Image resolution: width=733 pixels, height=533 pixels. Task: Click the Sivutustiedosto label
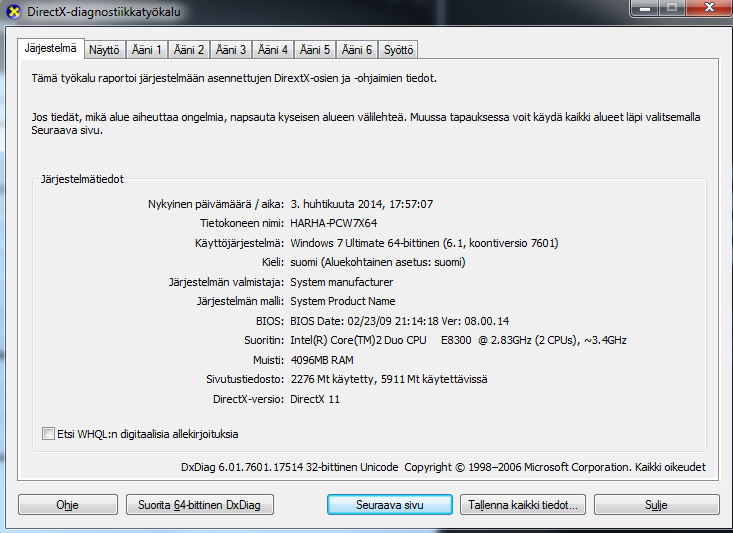coord(245,379)
